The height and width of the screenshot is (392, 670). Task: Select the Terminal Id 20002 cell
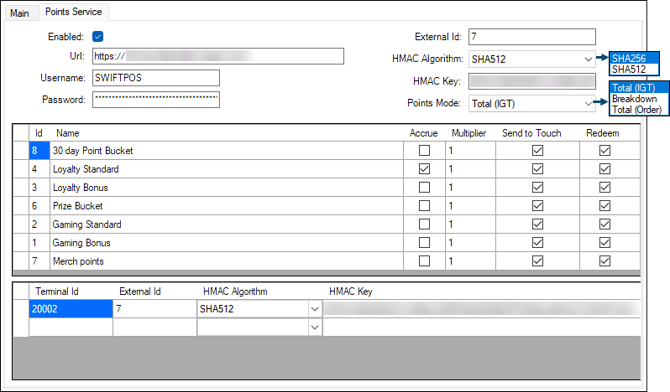pyautogui.click(x=71, y=309)
